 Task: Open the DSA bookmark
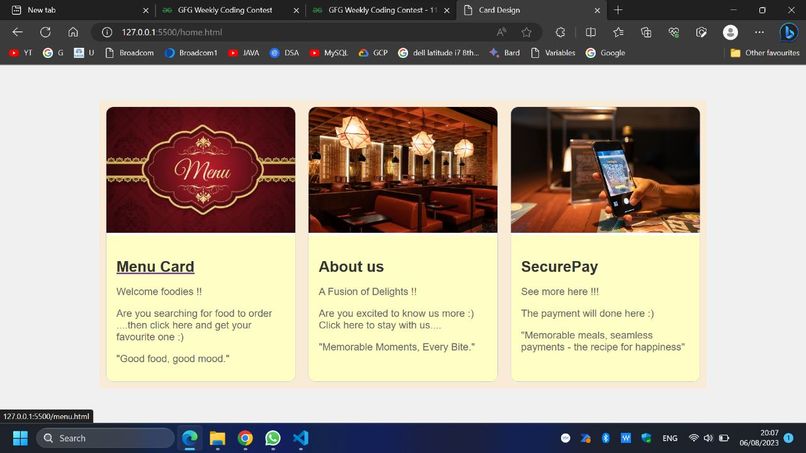pyautogui.click(x=285, y=53)
